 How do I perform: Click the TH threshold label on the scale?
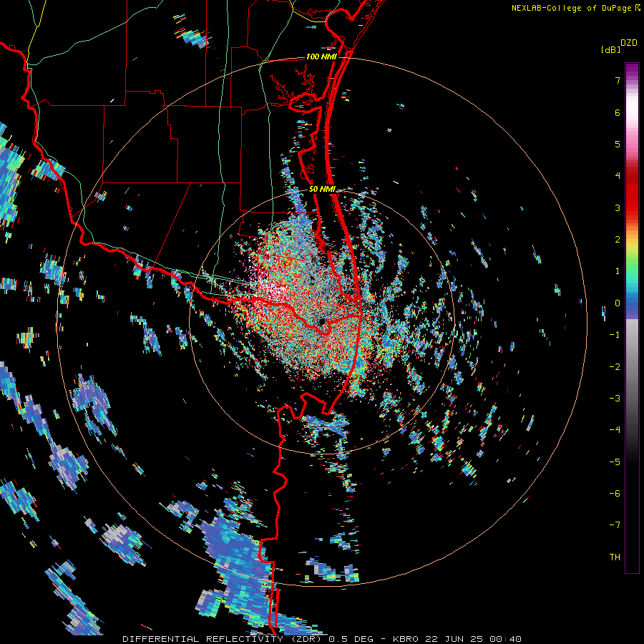pos(615,557)
